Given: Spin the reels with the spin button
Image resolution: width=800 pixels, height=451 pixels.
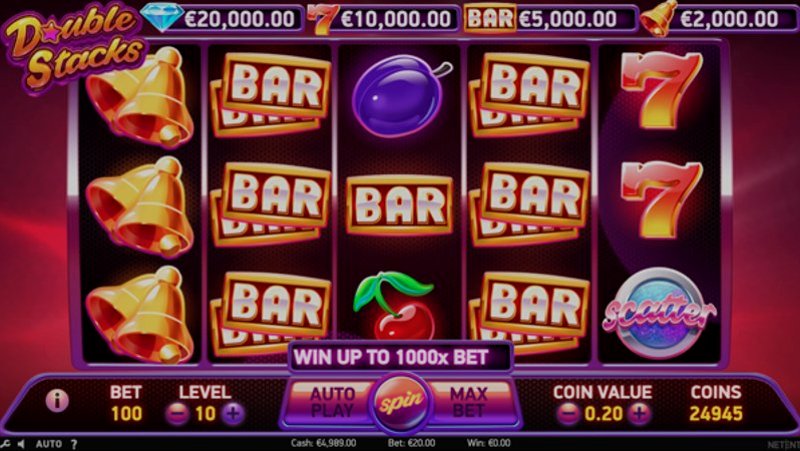Looking at the screenshot, I should click(x=402, y=403).
